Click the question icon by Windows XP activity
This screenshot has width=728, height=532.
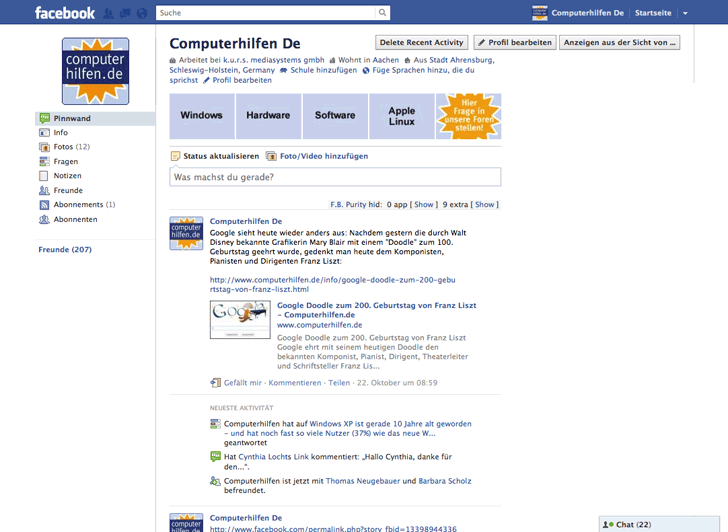click(215, 424)
